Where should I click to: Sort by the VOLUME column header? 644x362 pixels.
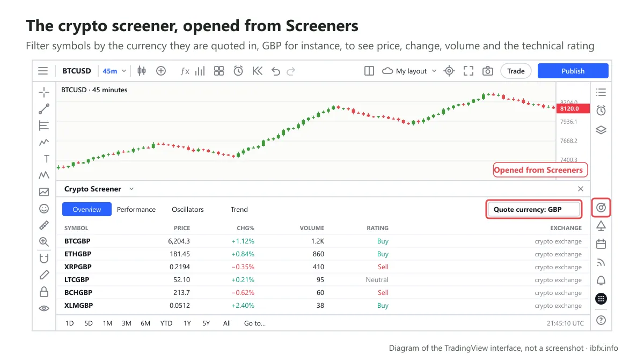tap(312, 228)
